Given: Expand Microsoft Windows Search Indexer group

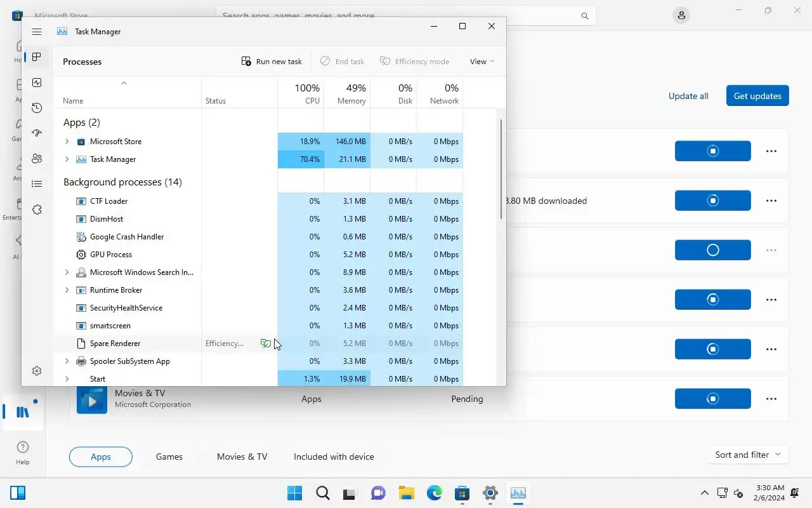Looking at the screenshot, I should [x=67, y=272].
